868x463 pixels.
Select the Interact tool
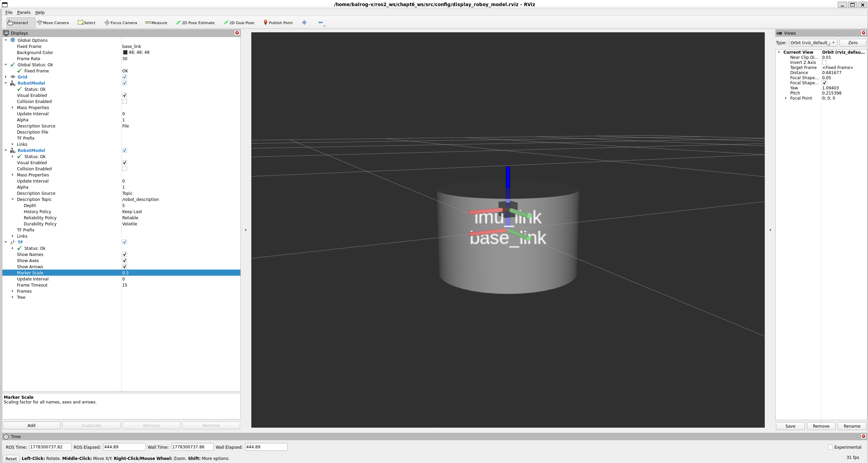21,23
